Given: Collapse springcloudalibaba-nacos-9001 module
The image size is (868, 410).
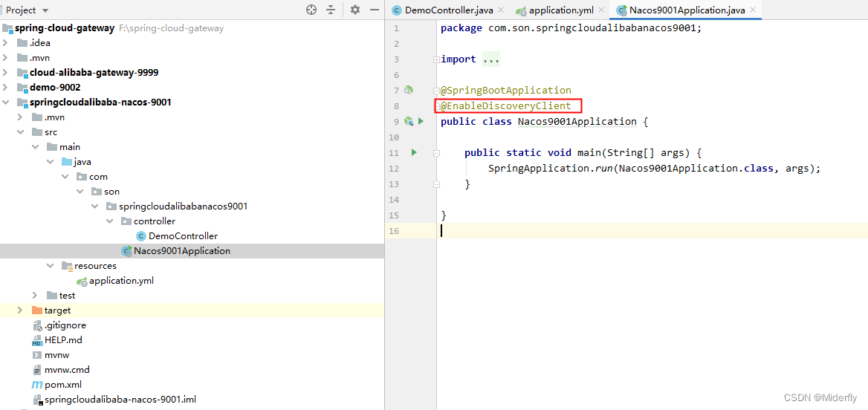Looking at the screenshot, I should point(6,102).
